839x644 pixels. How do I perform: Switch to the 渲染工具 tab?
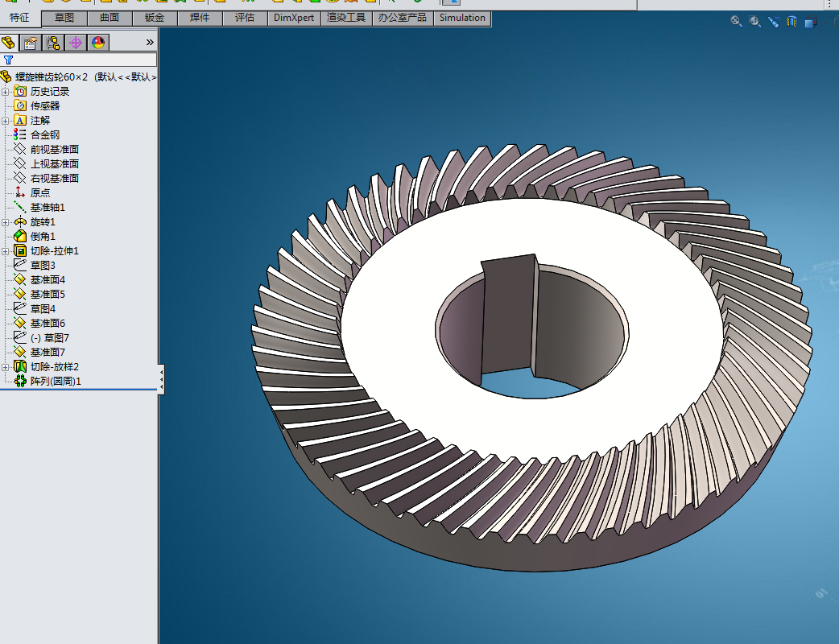click(x=346, y=18)
